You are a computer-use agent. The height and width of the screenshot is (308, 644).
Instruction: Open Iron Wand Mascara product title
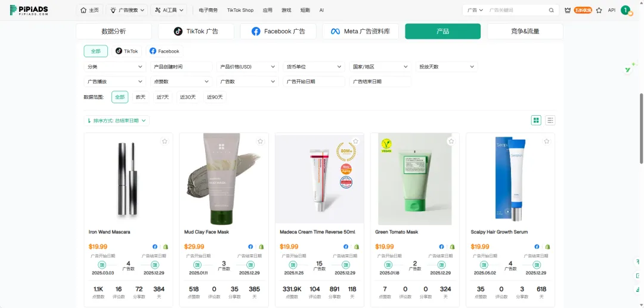click(x=109, y=232)
